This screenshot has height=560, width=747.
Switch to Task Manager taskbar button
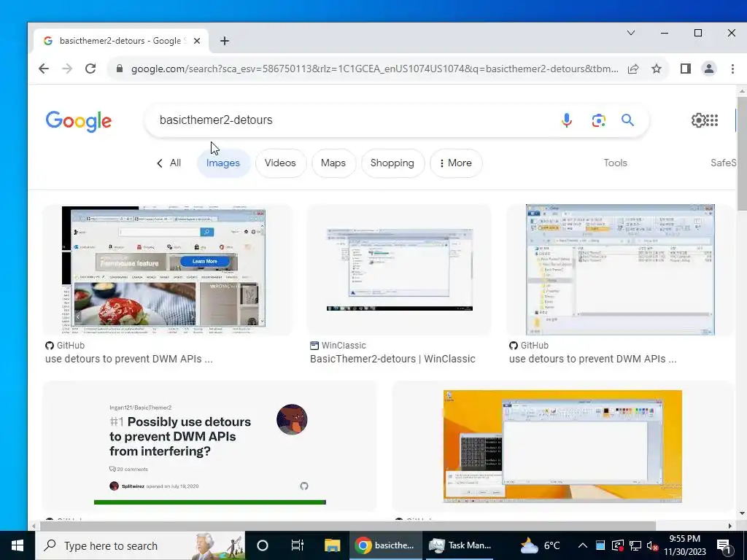(x=458, y=545)
